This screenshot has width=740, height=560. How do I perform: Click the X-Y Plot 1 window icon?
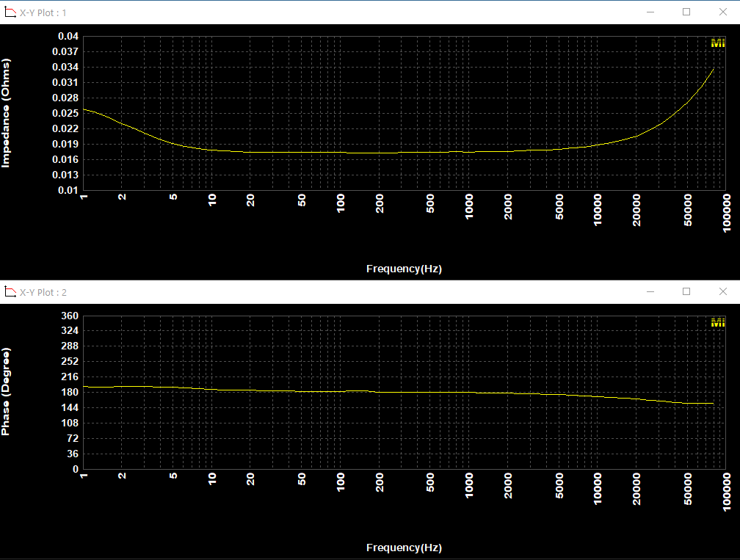[10, 12]
